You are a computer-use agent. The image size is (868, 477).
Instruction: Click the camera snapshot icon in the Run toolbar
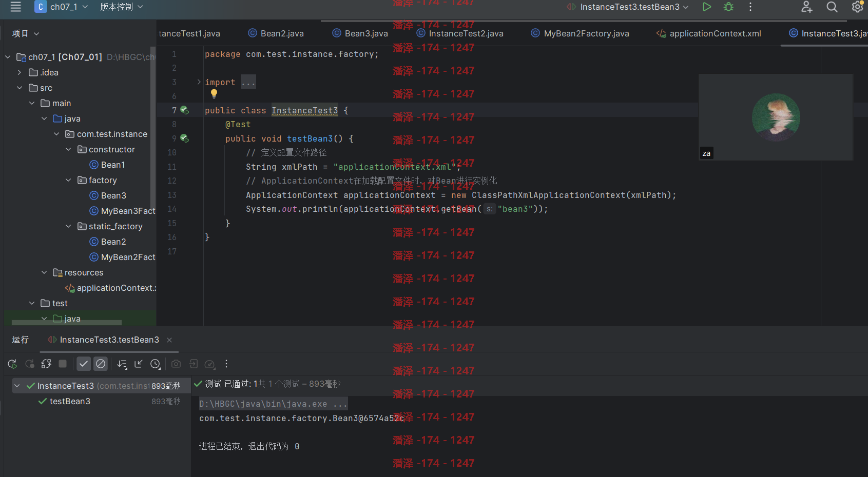point(176,364)
